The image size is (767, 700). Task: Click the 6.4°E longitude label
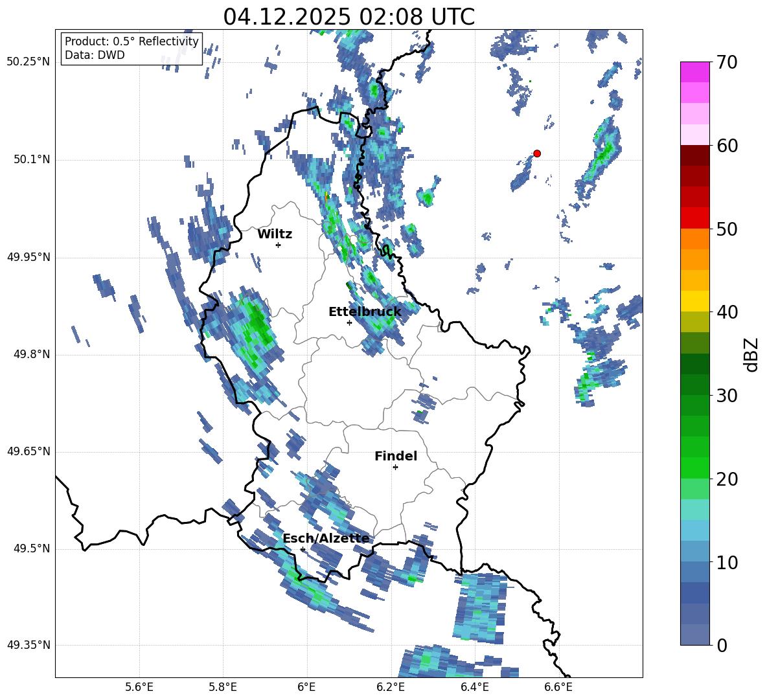[474, 687]
